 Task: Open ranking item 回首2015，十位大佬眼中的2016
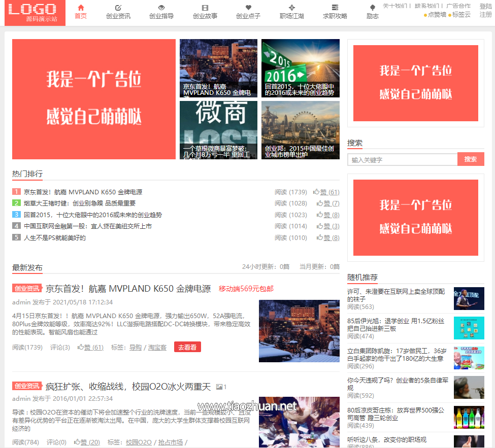[93, 215]
